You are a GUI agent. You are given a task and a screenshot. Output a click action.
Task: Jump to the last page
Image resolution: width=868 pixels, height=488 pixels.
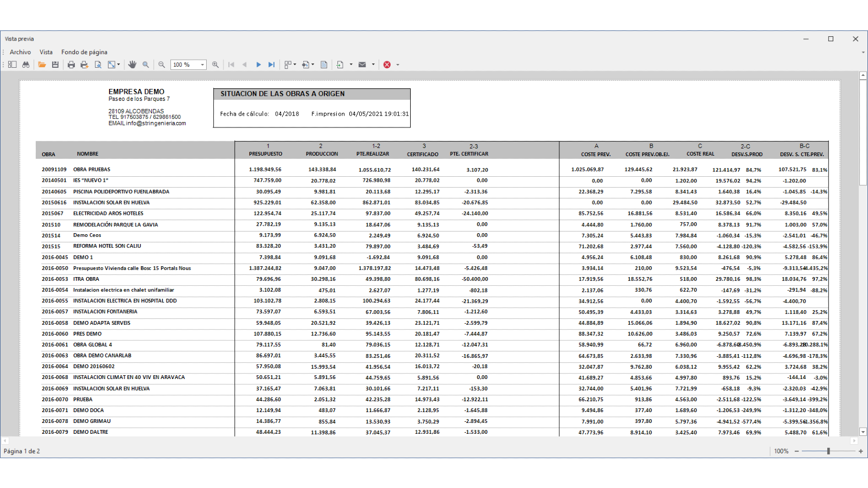tap(272, 65)
